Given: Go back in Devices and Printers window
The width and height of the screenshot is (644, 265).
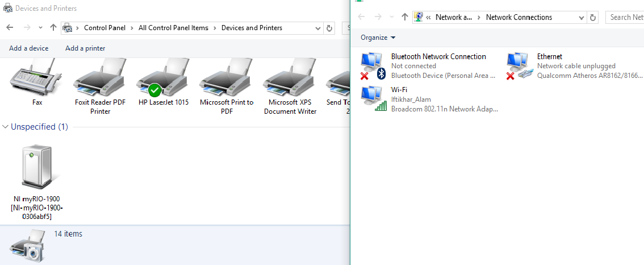Looking at the screenshot, I should pyautogui.click(x=10, y=27).
